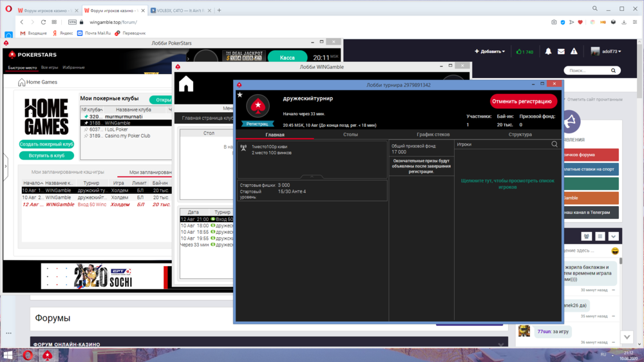Reload the page in Opera browser

pos(43,22)
